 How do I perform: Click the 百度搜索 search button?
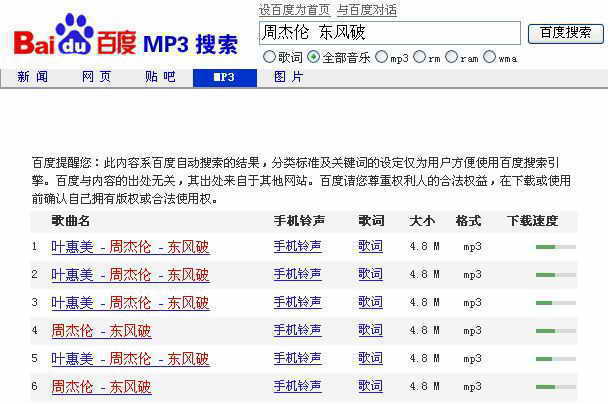click(565, 33)
